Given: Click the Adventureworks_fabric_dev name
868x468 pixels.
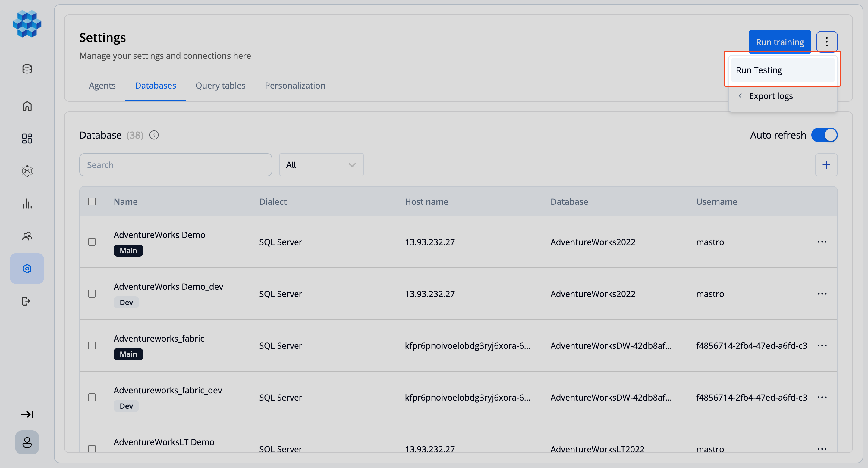Looking at the screenshot, I should 168,390.
